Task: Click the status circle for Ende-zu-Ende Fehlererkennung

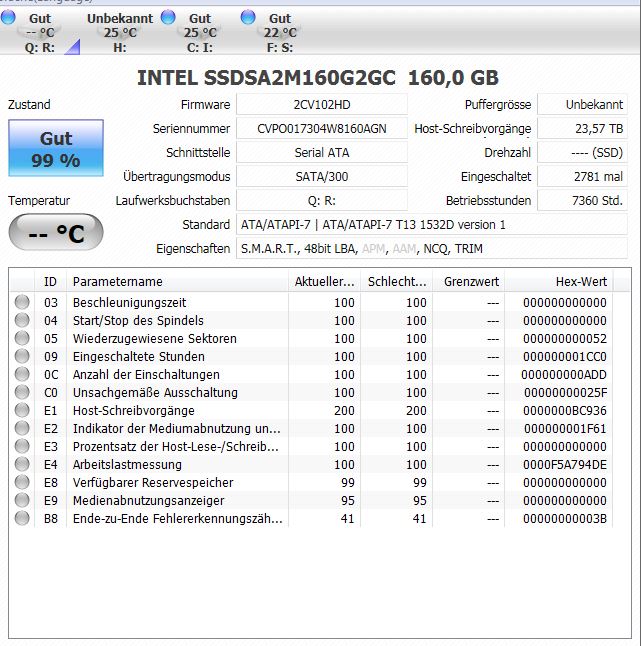Action: click(x=22, y=518)
